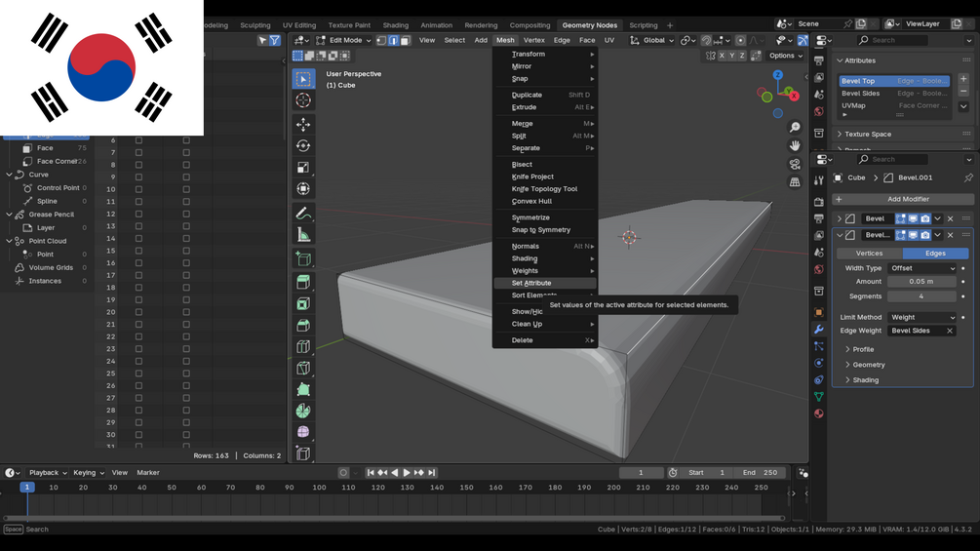This screenshot has width=980, height=551.
Task: Open the Edit Mode dropdown
Action: [x=344, y=40]
